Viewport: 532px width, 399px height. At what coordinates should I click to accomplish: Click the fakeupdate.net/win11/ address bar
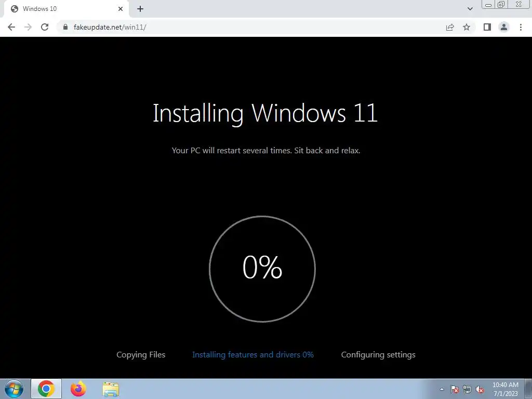click(251, 27)
